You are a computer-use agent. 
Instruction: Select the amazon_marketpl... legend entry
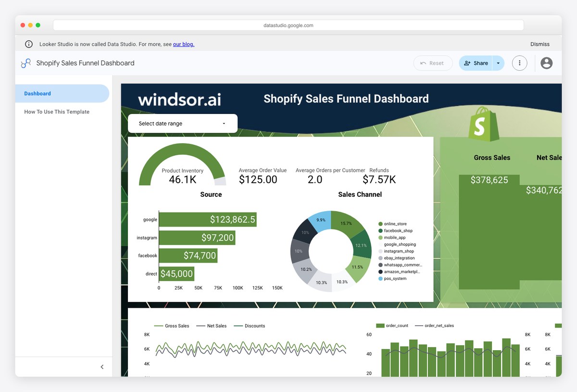(400, 272)
